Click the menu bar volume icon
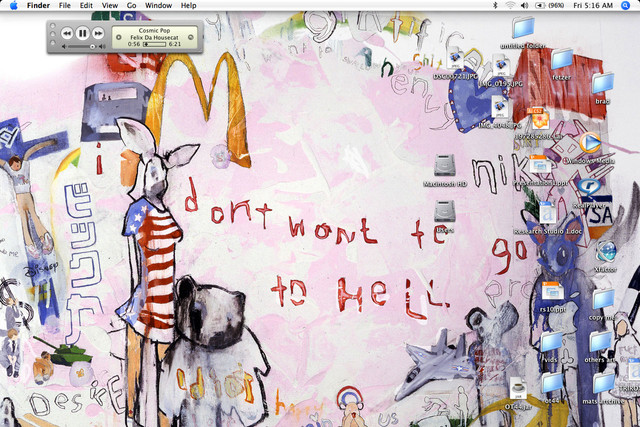 point(524,5)
